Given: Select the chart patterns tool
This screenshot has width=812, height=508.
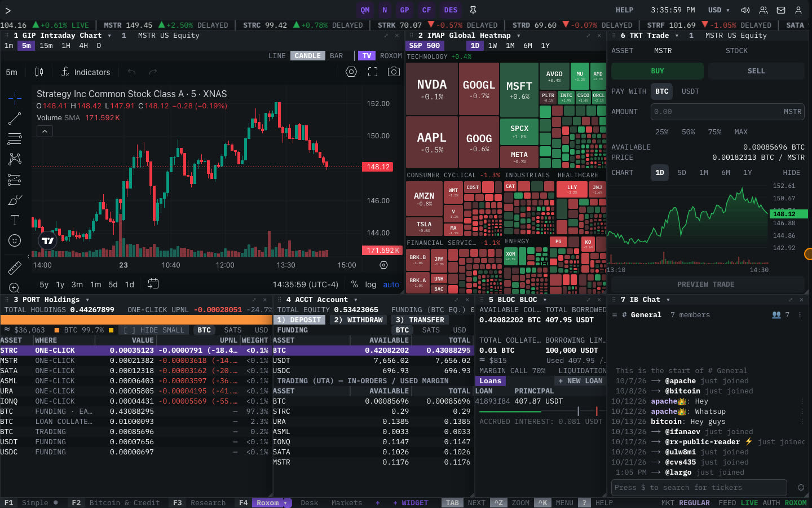Looking at the screenshot, I should click(15, 159).
